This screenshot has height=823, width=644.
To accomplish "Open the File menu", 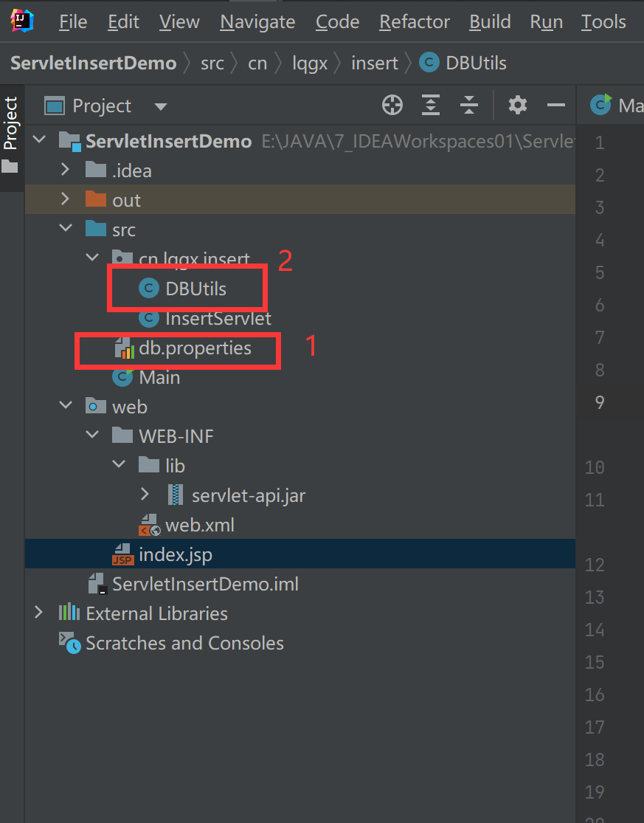I will [x=73, y=22].
